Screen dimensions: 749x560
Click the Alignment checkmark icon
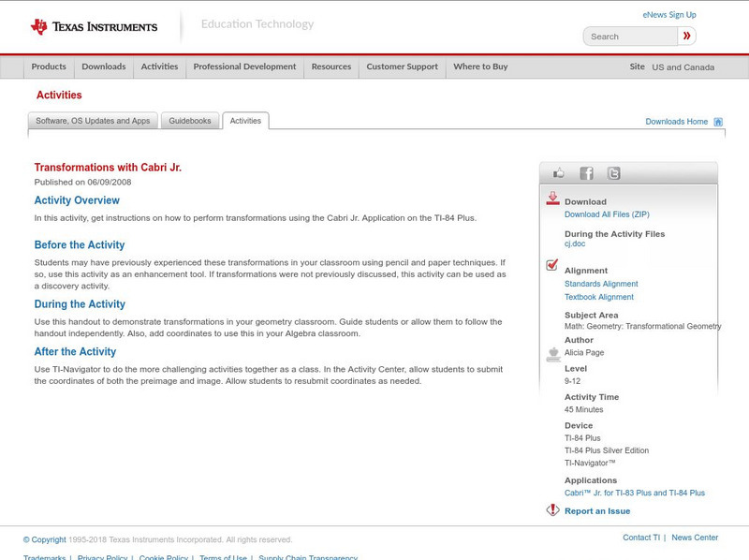552,266
